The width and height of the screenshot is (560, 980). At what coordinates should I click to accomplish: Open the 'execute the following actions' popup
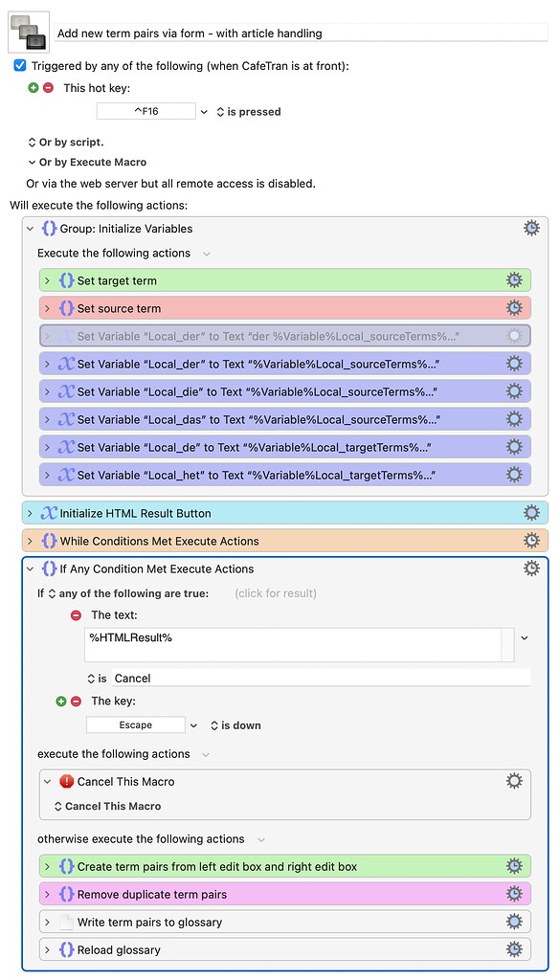pos(205,754)
